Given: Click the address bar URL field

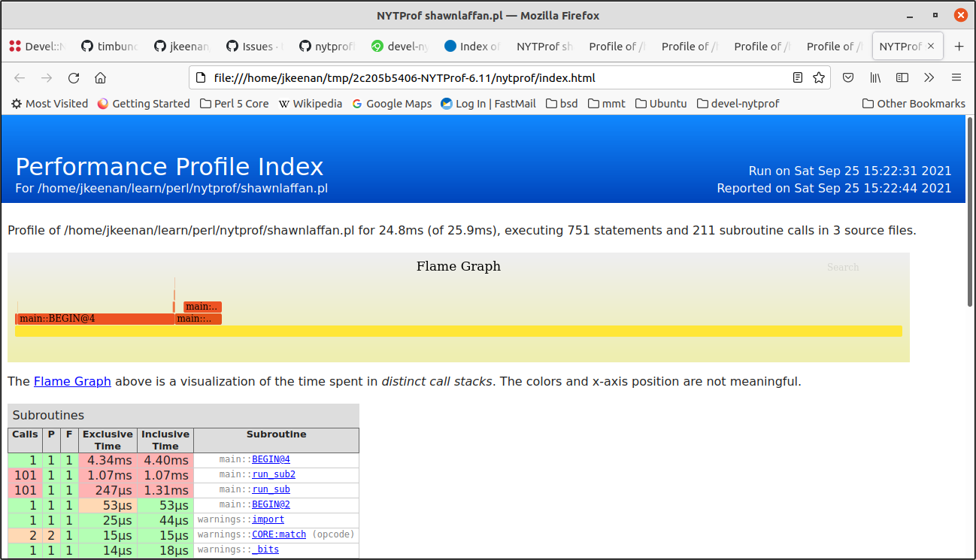Looking at the screenshot, I should (x=489, y=77).
